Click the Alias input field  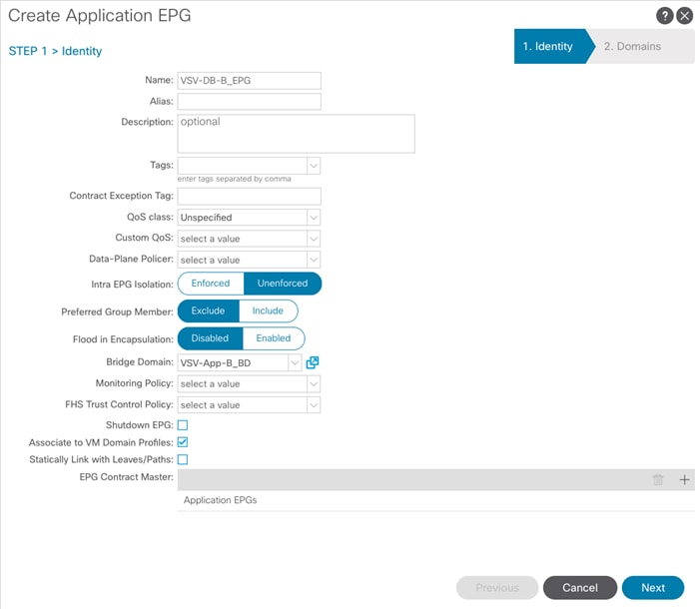coord(249,102)
